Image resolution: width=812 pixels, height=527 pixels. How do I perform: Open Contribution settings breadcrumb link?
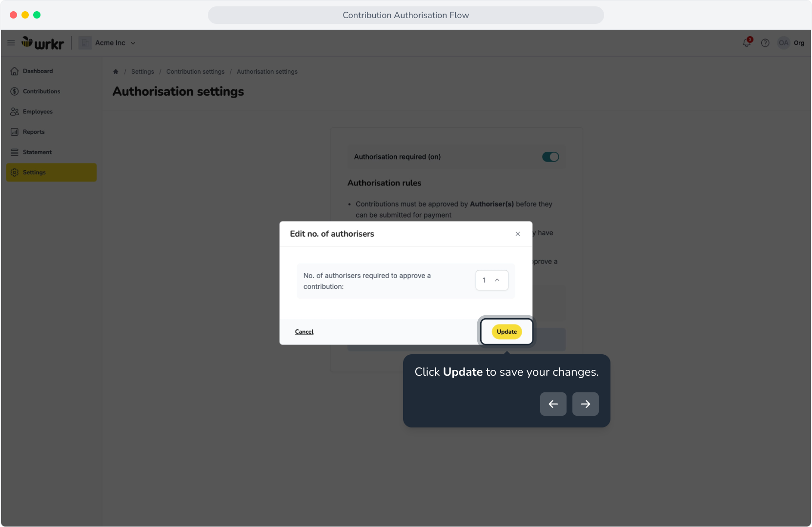[x=195, y=72]
